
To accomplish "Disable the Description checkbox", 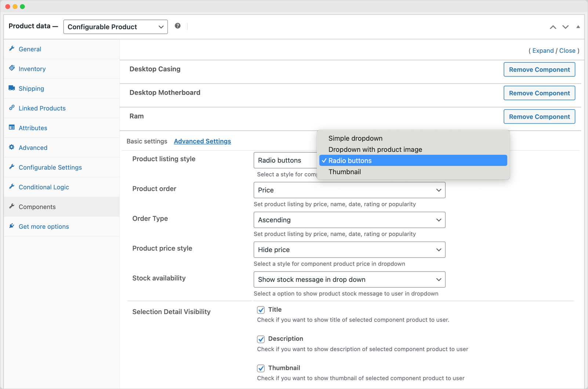I will [261, 339].
